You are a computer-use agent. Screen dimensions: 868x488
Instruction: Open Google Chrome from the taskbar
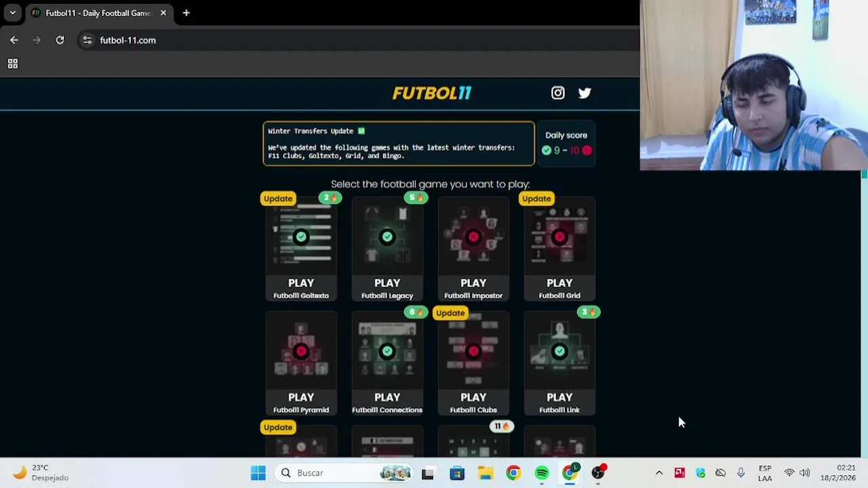(513, 473)
